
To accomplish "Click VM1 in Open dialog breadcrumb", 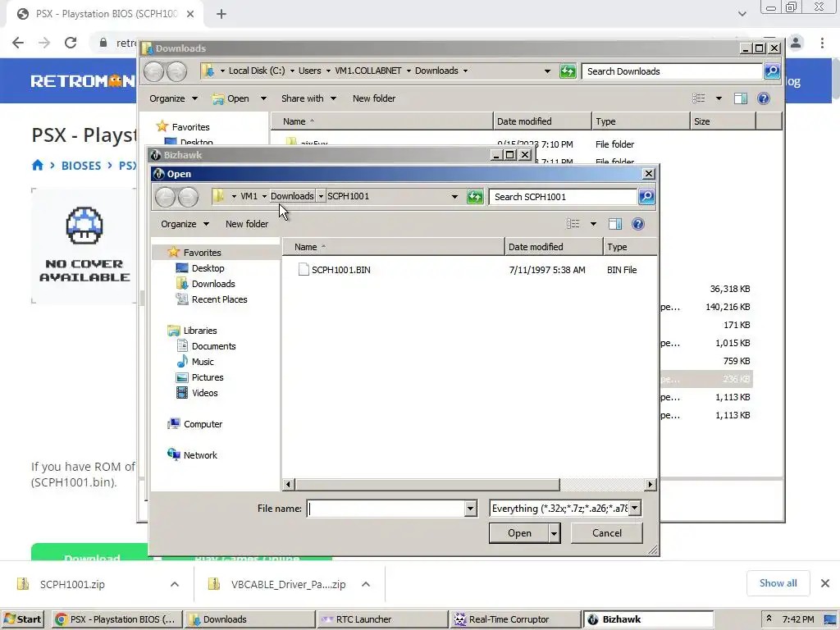I will 249,196.
